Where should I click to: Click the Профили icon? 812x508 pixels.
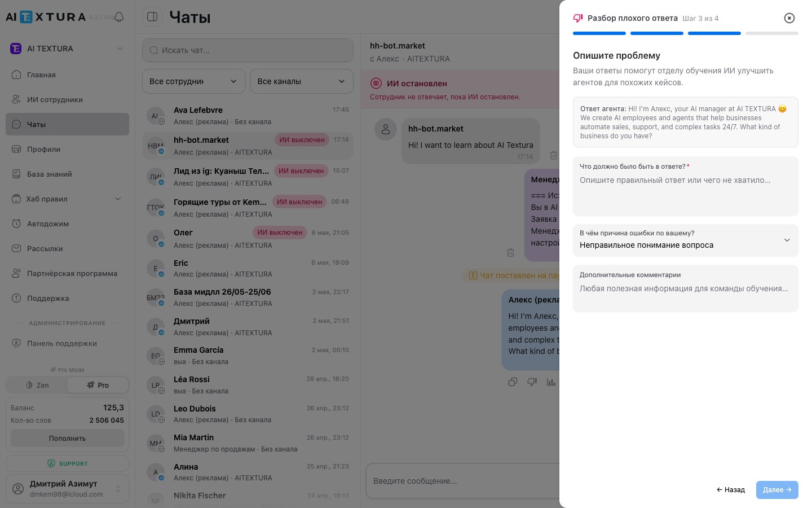pyautogui.click(x=16, y=149)
